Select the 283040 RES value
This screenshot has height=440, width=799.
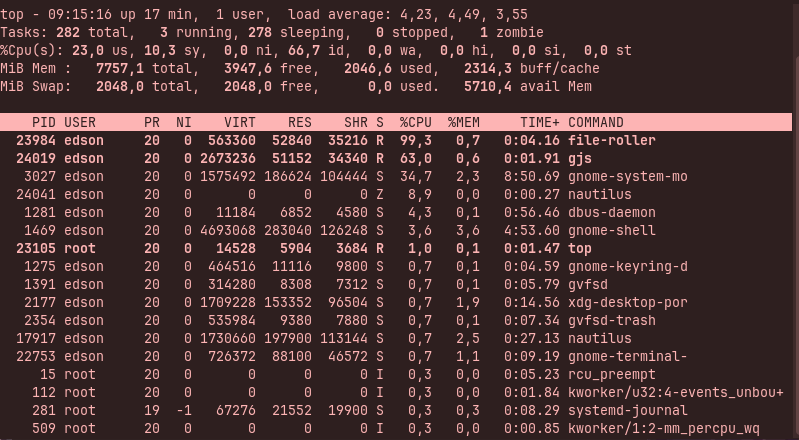coord(288,230)
